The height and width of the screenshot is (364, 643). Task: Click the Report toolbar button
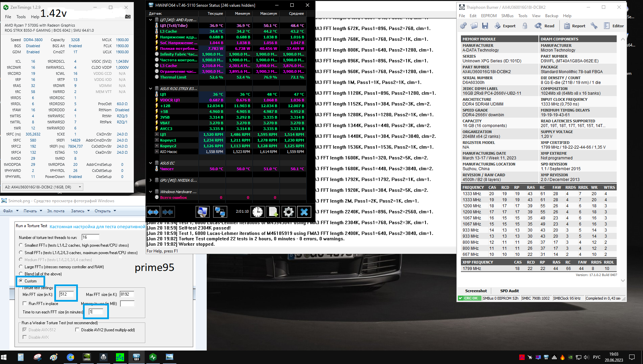pyautogui.click(x=575, y=26)
